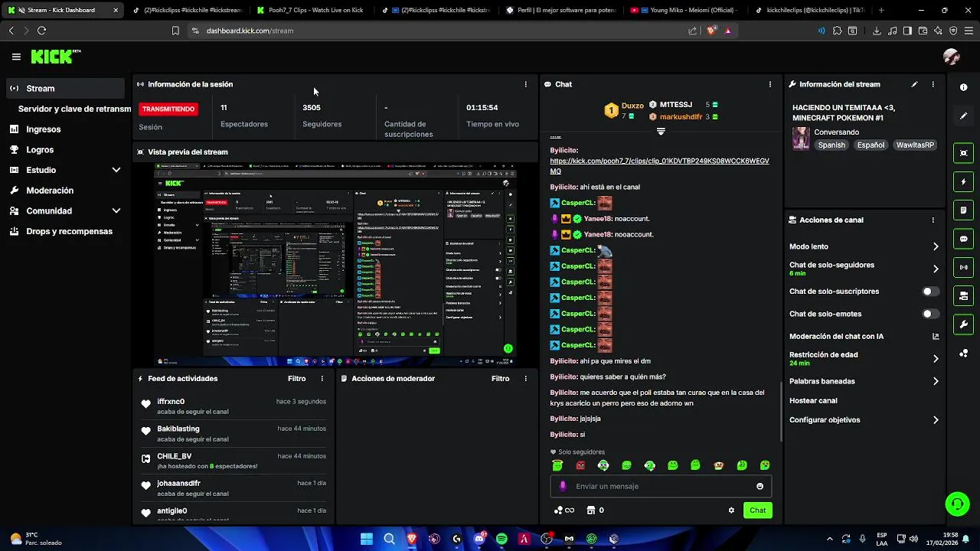
Task: Open Acciones de canal options menu
Action: pyautogui.click(x=933, y=220)
